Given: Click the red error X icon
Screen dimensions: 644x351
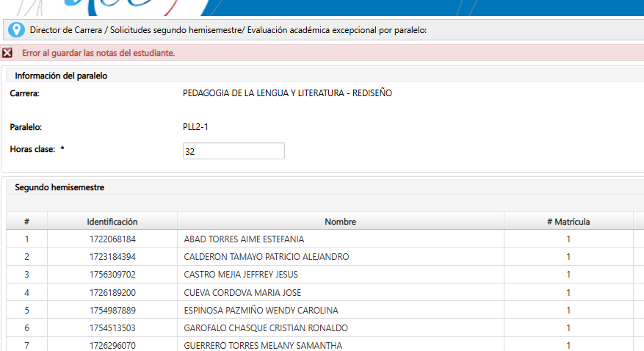Looking at the screenshot, I should tap(7, 53).
